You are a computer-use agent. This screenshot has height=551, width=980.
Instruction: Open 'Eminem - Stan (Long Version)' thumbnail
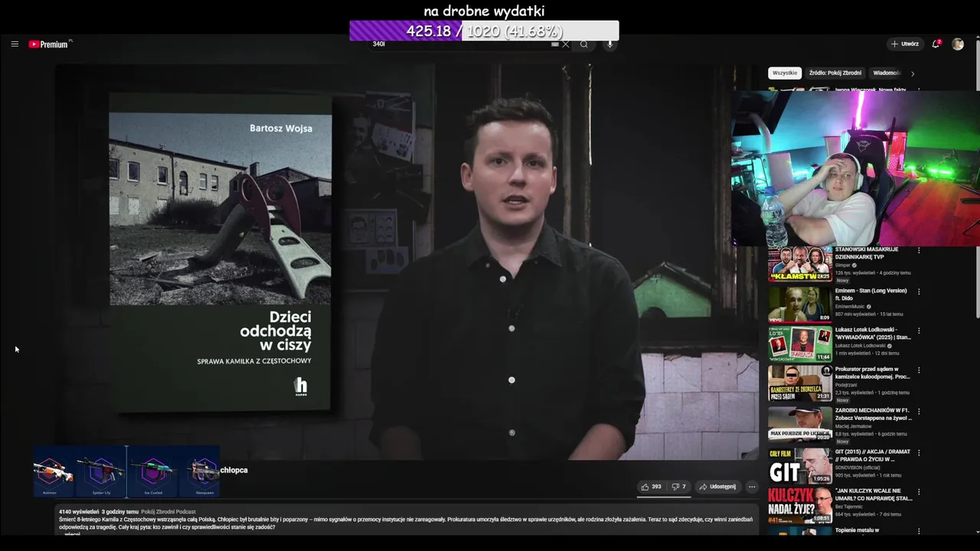point(800,304)
